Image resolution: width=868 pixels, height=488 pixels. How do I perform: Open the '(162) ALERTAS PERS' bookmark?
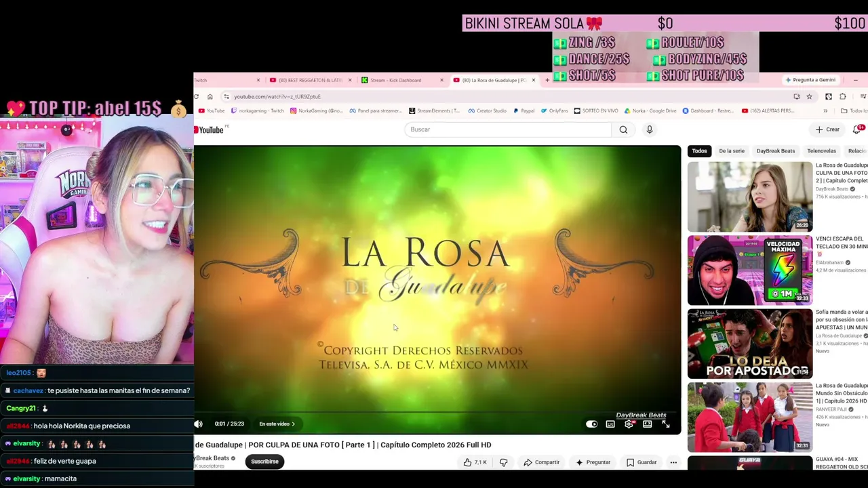pos(768,110)
